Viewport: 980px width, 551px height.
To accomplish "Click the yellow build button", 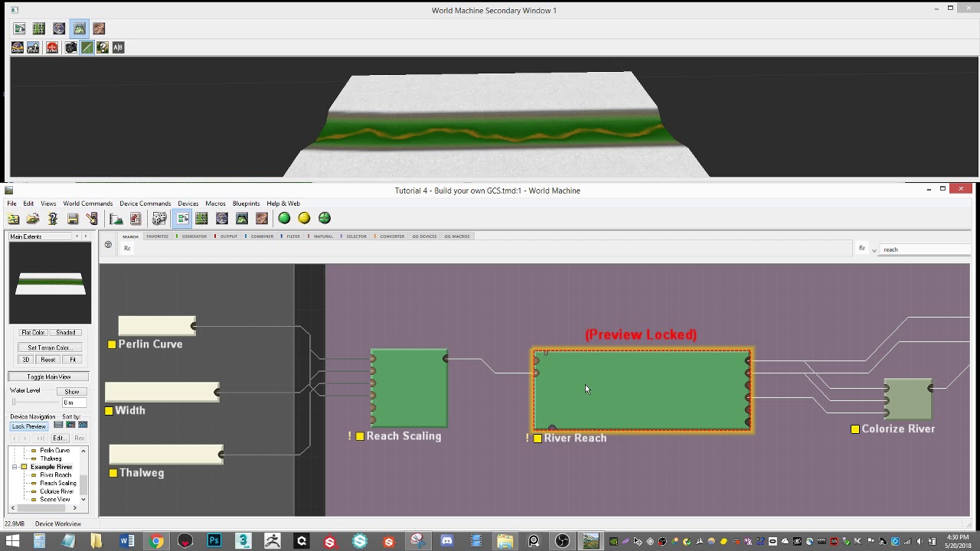I will pos(304,219).
